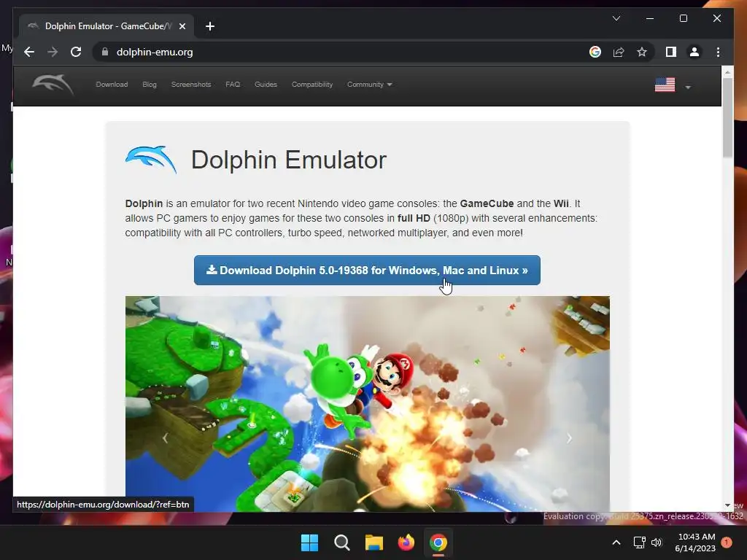Open the Windows Start menu
The image size is (747, 560).
(309, 542)
